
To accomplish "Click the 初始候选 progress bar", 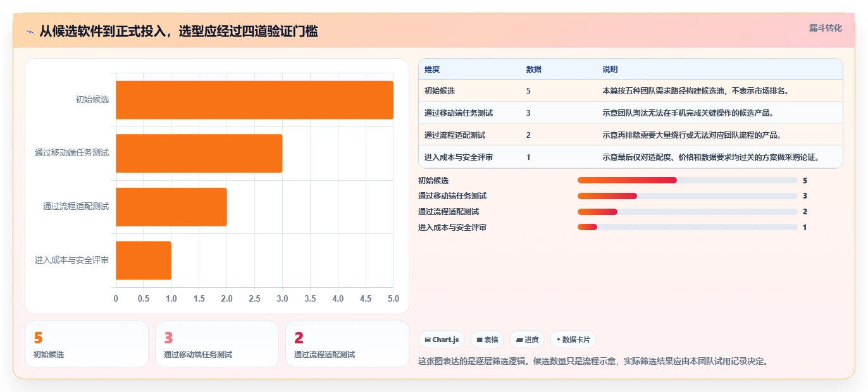I will coord(687,180).
